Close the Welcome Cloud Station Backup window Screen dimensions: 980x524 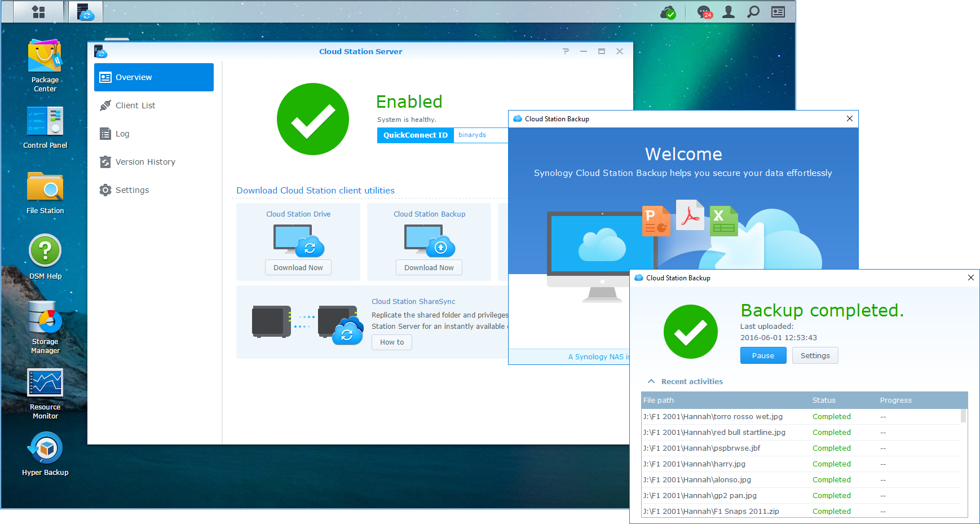(850, 118)
